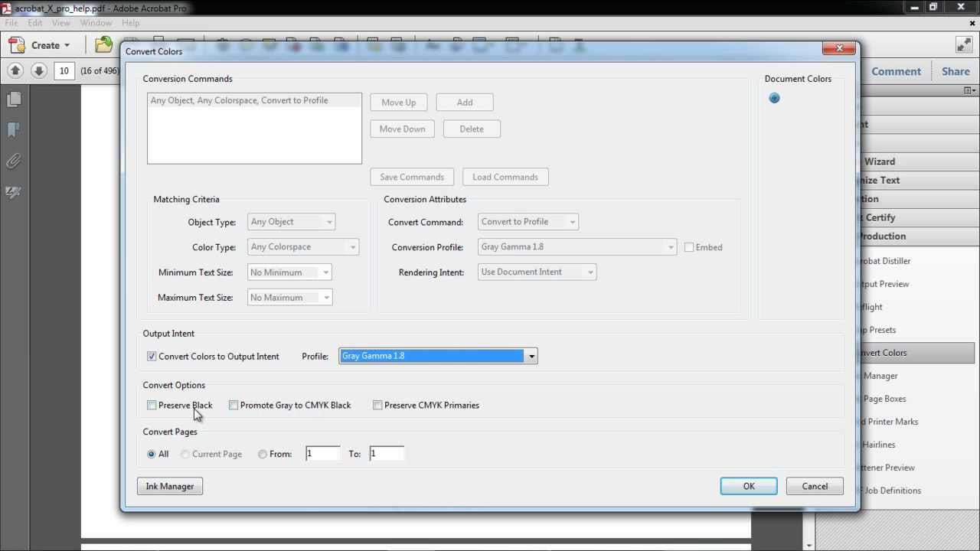Select the Current Page radio button
Image resolution: width=980 pixels, height=551 pixels.
[x=185, y=455]
